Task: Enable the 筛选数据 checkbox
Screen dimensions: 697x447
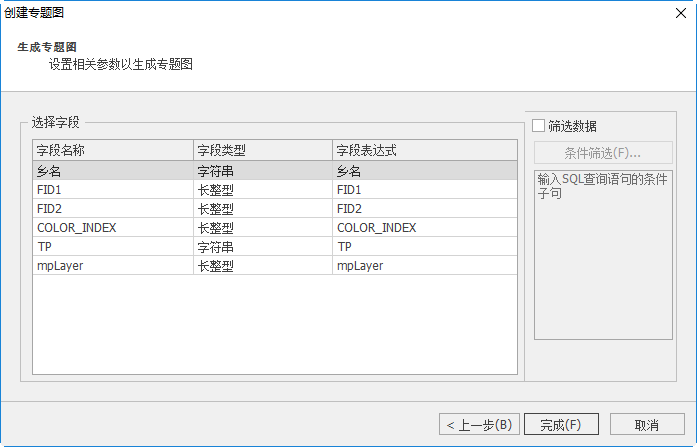Action: click(x=540, y=126)
